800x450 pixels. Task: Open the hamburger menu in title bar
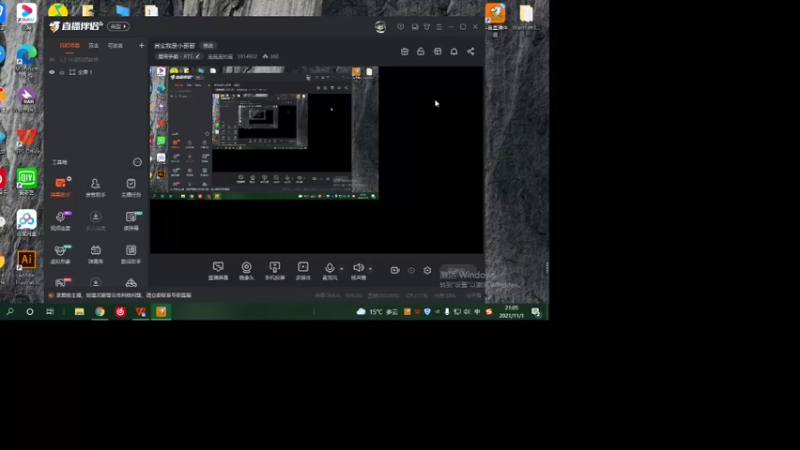[439, 27]
